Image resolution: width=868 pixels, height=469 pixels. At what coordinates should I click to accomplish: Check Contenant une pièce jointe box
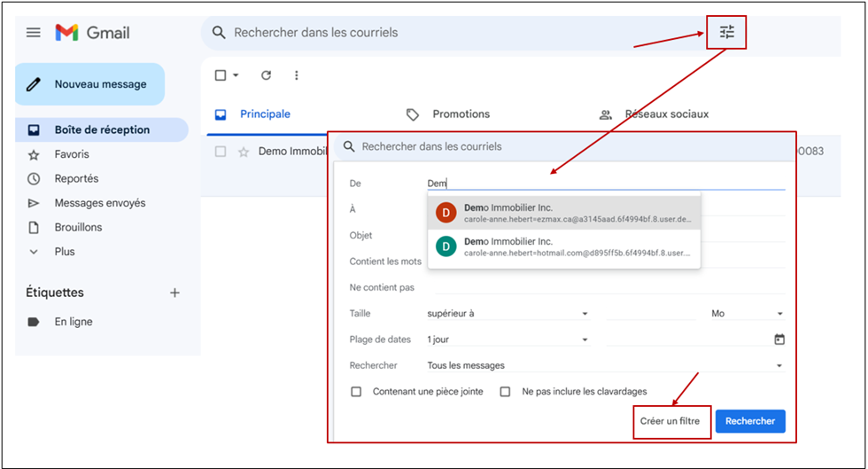tap(356, 391)
